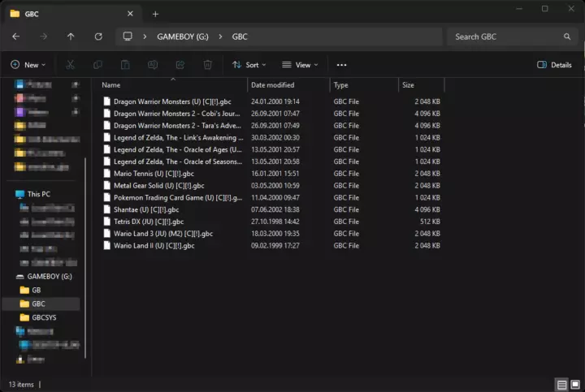The width and height of the screenshot is (585, 392).
Task: Click the This PC monitor icon in sidebar
Action: (x=19, y=194)
